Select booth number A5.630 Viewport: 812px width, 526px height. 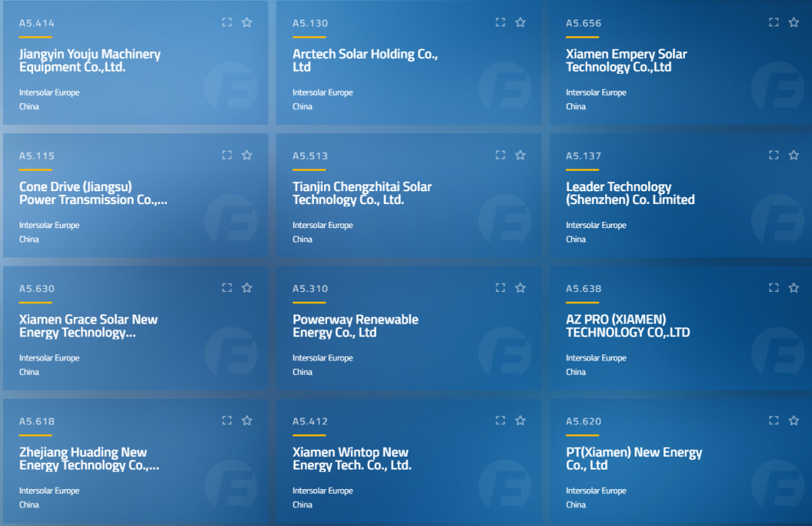pyautogui.click(x=37, y=289)
